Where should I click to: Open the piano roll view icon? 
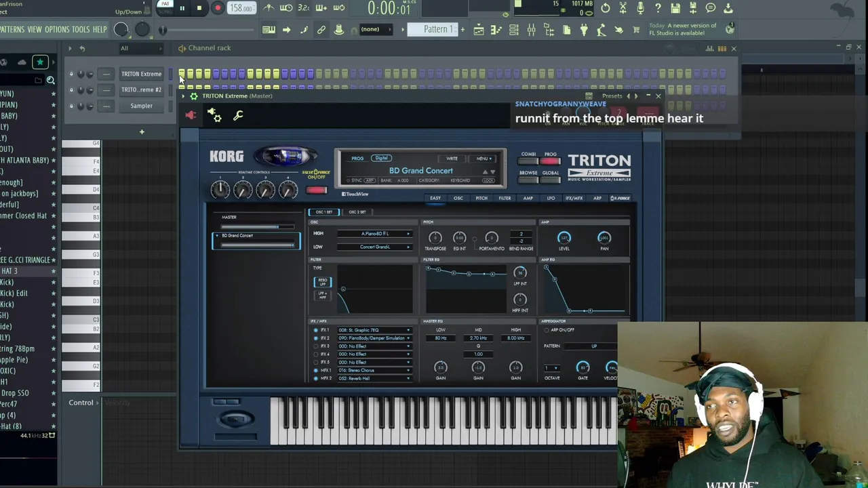(x=496, y=30)
